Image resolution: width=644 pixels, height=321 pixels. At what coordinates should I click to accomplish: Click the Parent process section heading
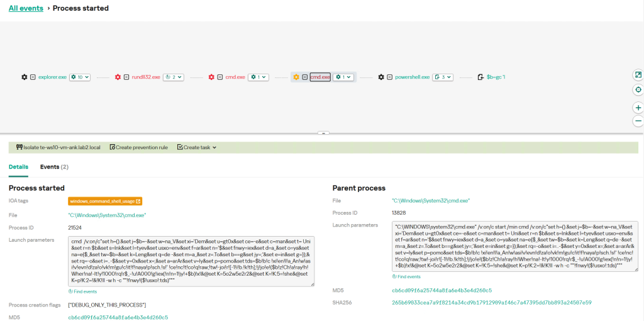[358, 188]
